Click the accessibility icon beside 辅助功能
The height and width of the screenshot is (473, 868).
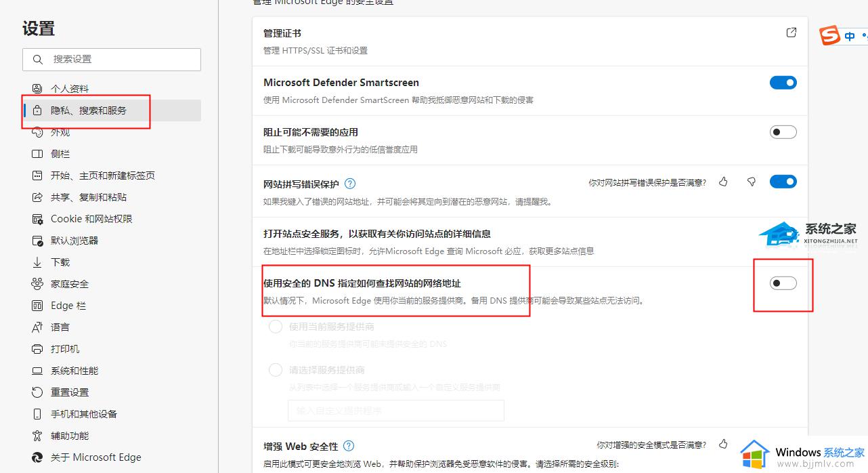[x=37, y=436]
